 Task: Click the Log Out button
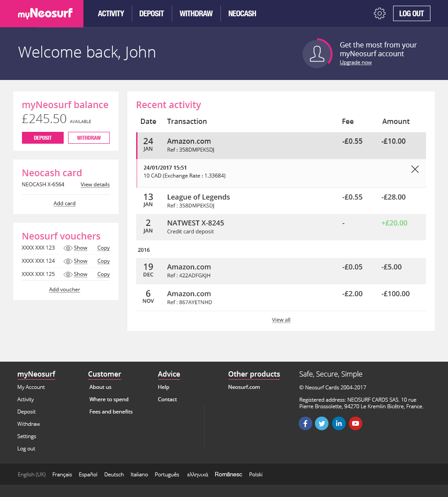411,13
